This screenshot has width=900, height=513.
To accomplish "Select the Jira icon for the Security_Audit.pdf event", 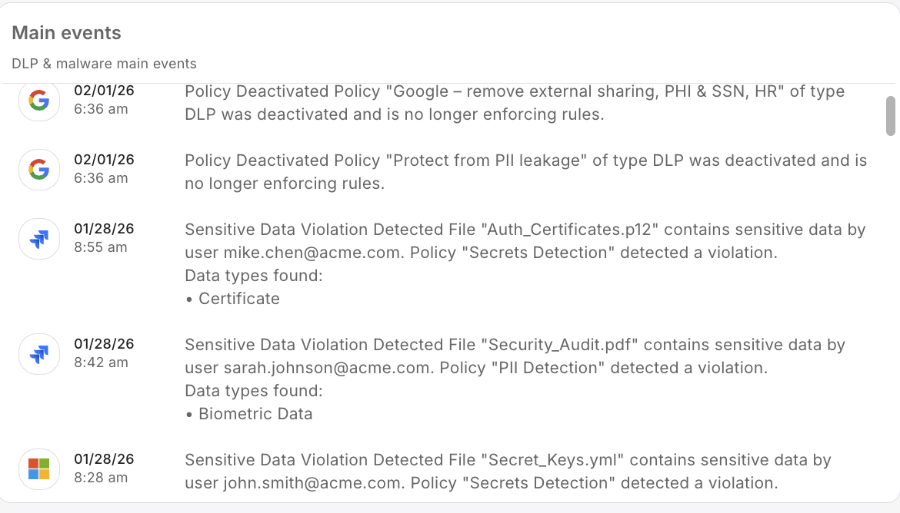I will click(39, 354).
